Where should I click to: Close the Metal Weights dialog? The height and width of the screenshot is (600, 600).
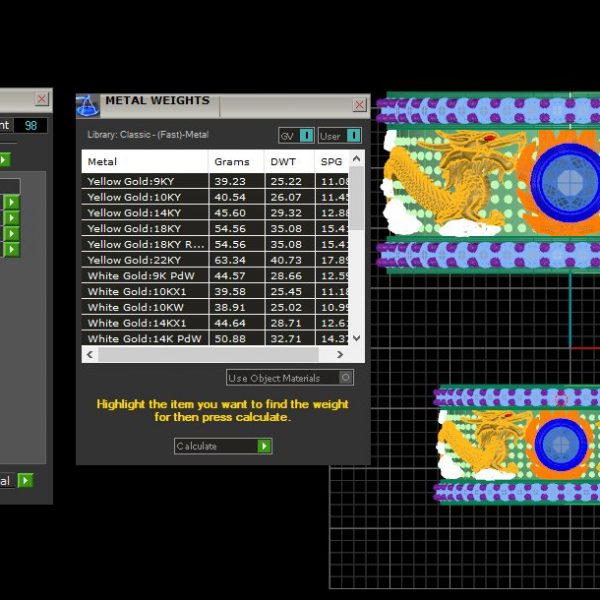point(359,104)
